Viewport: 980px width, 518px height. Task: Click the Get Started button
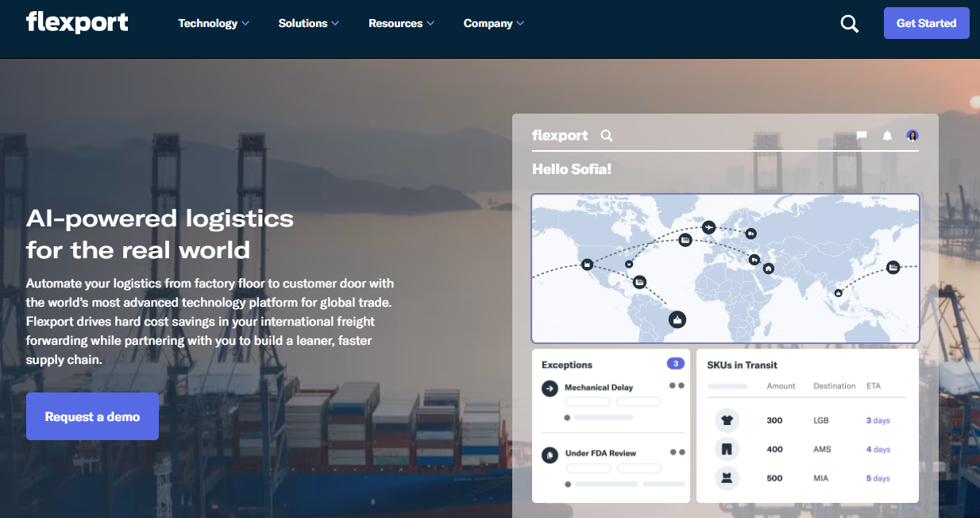927,23
